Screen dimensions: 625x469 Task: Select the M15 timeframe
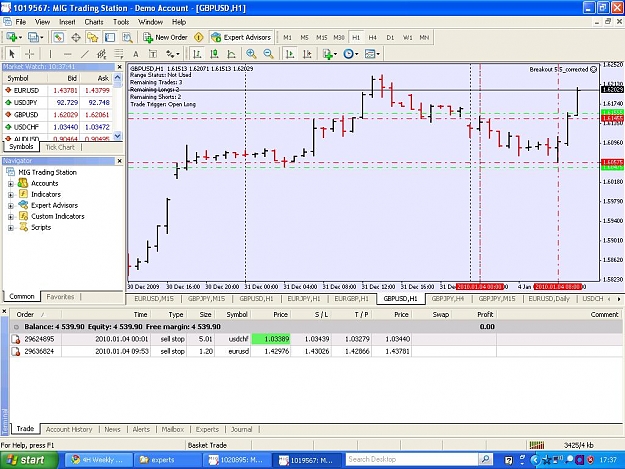322,37
